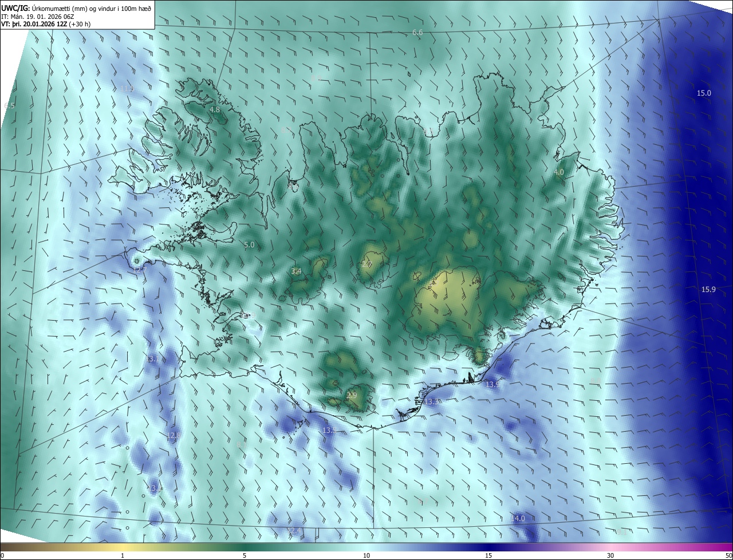Image resolution: width=733 pixels, height=560 pixels.
Task: Click the 13.1 value label
Action: [x=152, y=359]
